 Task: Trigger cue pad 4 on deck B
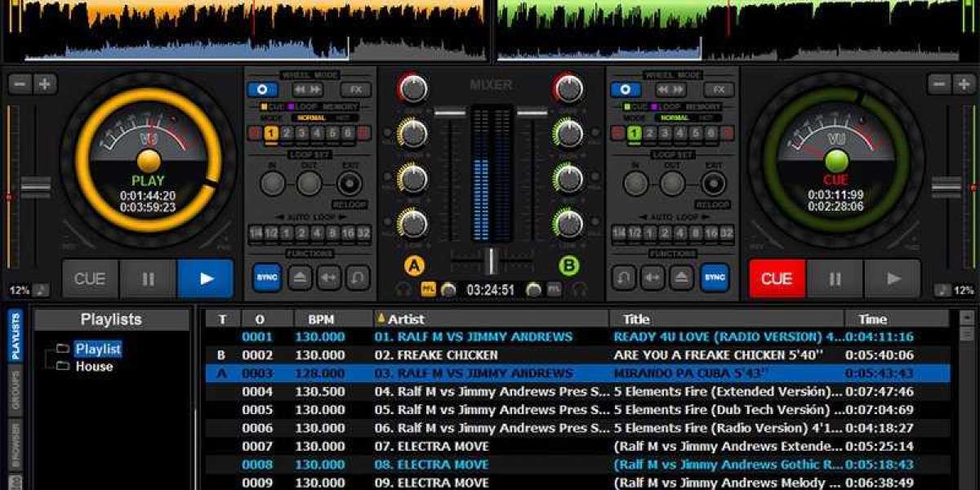tap(681, 133)
